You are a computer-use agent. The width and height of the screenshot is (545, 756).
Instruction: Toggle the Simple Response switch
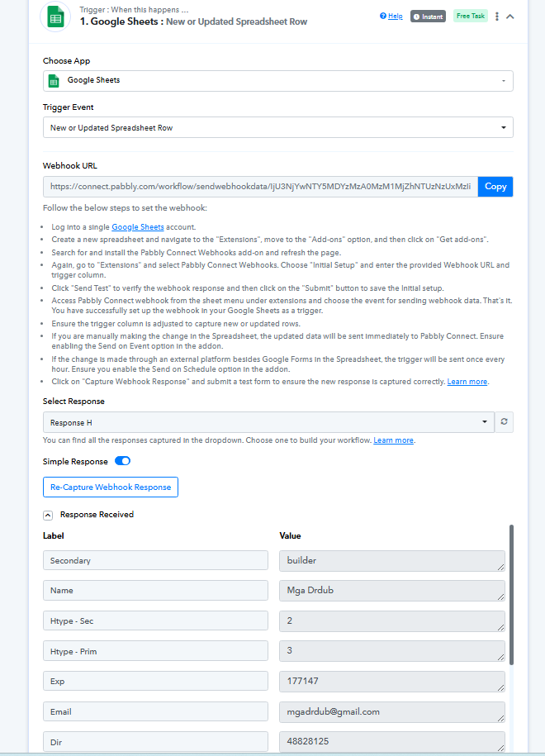point(122,461)
